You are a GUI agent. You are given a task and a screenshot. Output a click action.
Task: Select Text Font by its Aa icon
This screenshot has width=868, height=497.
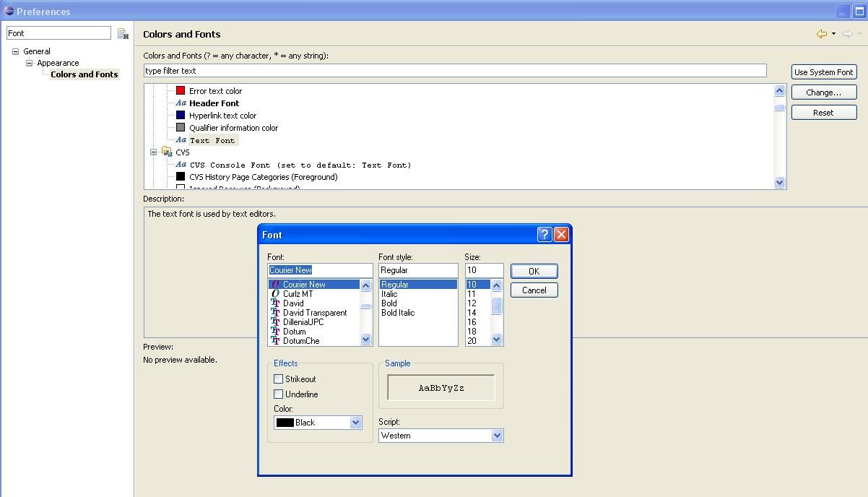click(181, 140)
